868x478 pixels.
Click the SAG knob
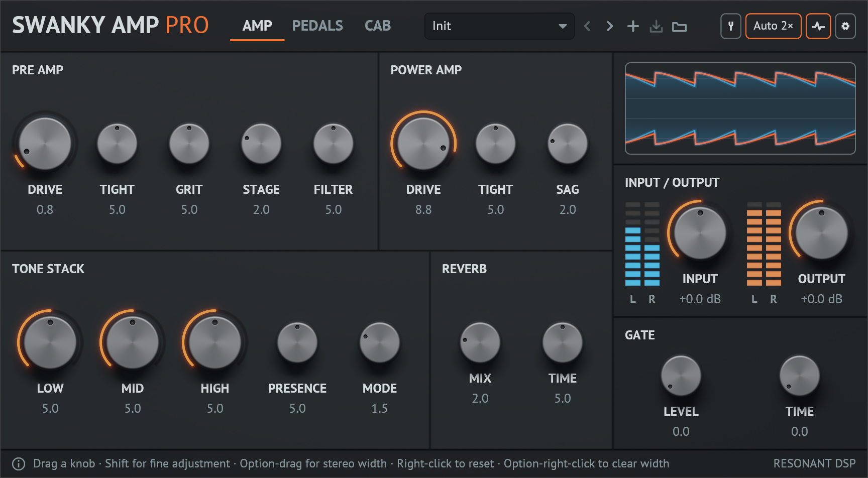568,144
